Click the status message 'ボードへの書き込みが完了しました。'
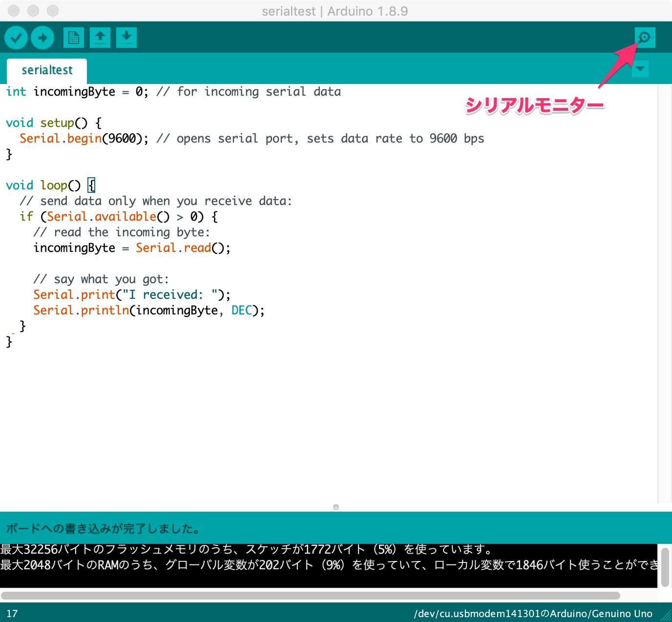 click(x=103, y=528)
